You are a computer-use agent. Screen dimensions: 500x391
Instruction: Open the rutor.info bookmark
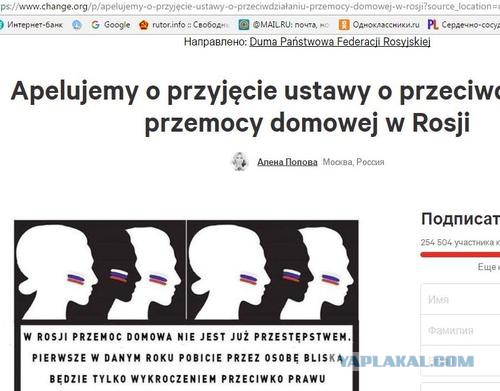pyautogui.click(x=184, y=24)
